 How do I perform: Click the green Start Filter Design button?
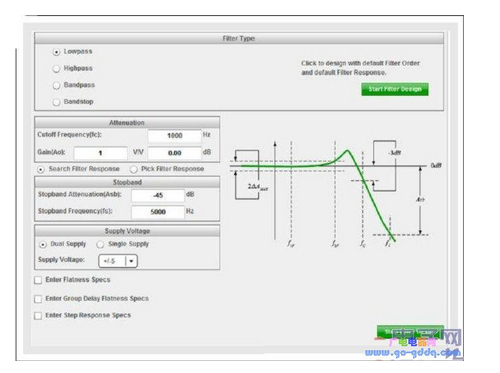pyautogui.click(x=395, y=89)
